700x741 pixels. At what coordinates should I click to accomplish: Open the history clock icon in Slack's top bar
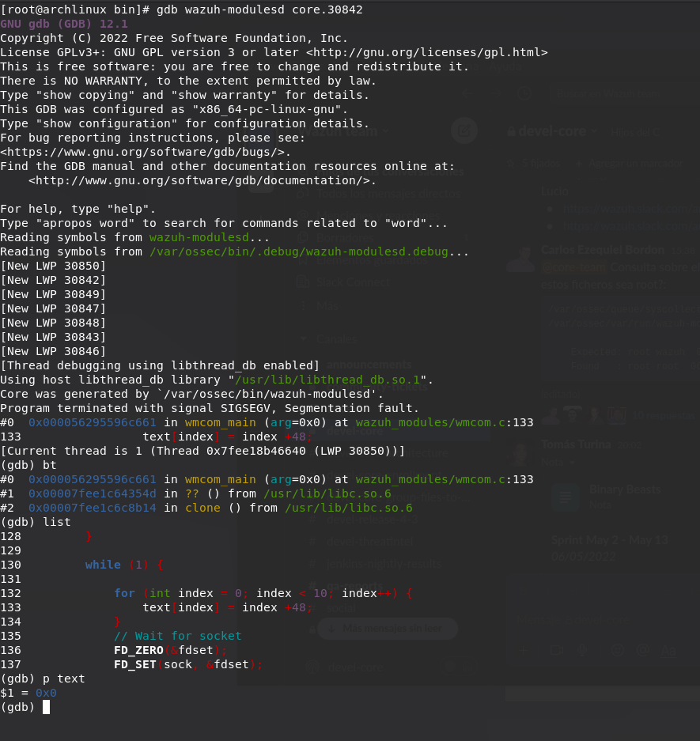tap(524, 93)
